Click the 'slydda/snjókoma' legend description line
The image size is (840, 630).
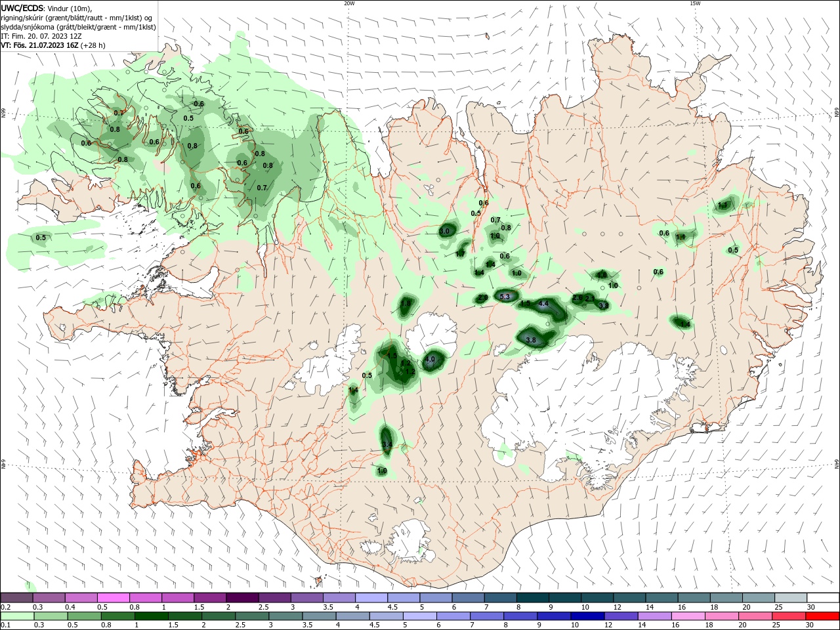click(78, 27)
